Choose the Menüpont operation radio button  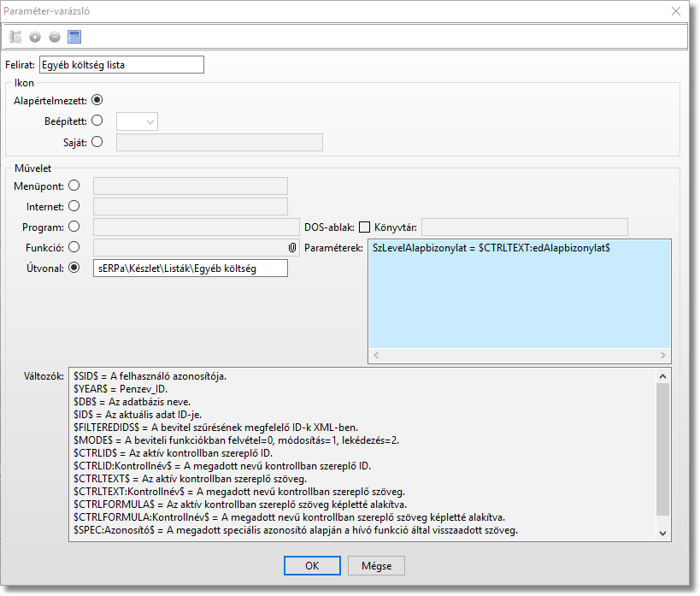pos(74,186)
